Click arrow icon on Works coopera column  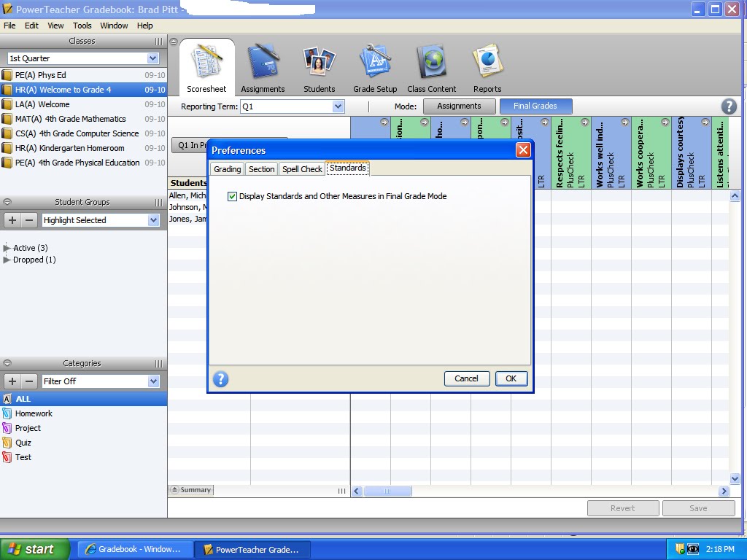pos(665,122)
